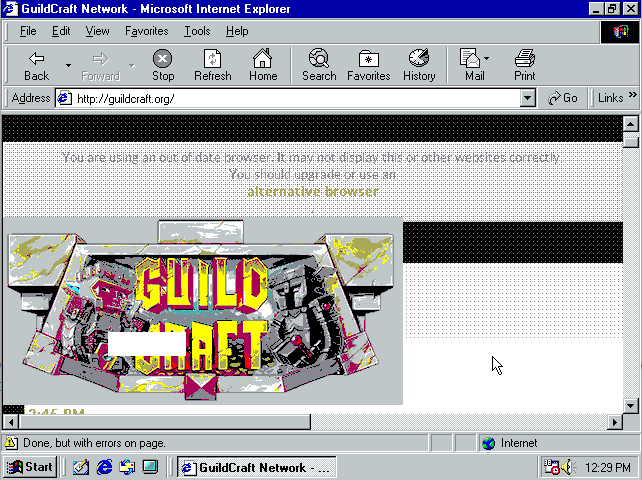Click the IE icon in title bar
642x480 pixels.
10,9
